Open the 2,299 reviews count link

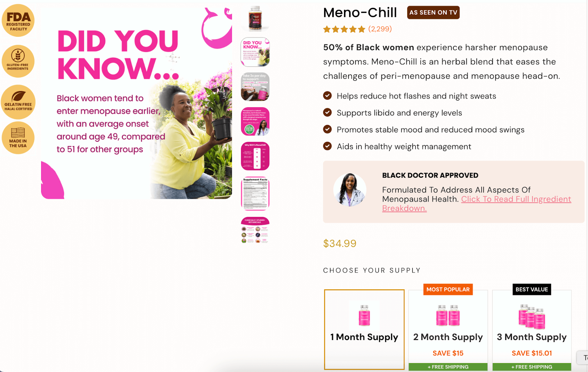pyautogui.click(x=380, y=29)
